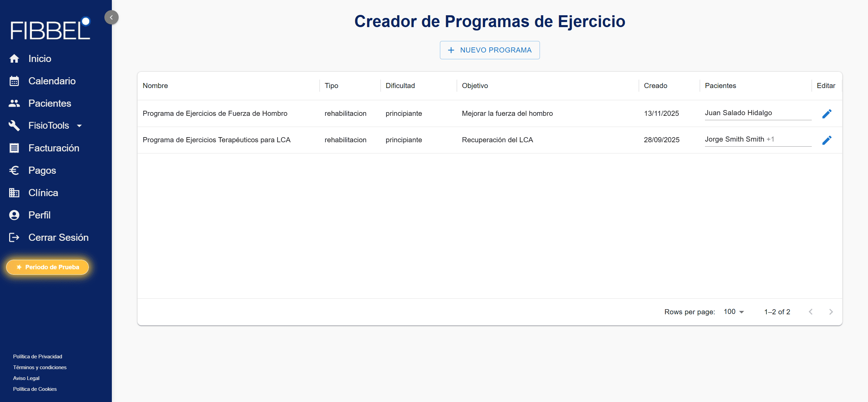
Task: Click pencil icon for LCA program
Action: coord(827,140)
